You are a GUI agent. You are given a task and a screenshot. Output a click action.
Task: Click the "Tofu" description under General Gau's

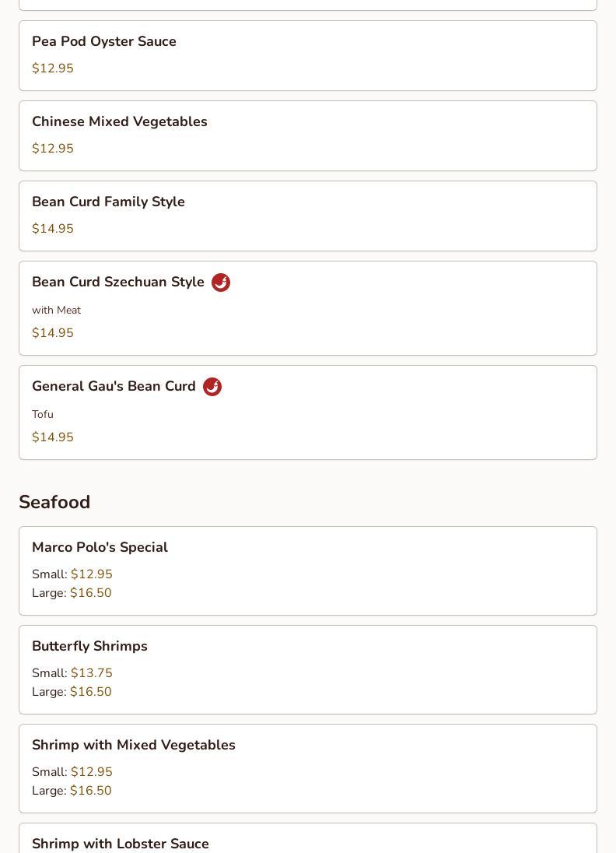click(x=43, y=414)
